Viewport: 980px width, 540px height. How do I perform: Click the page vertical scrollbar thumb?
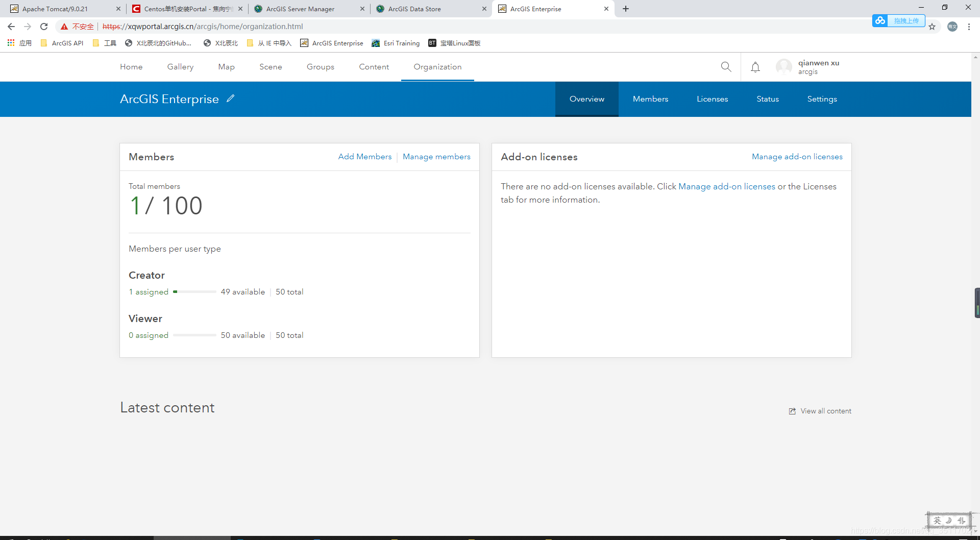977,303
